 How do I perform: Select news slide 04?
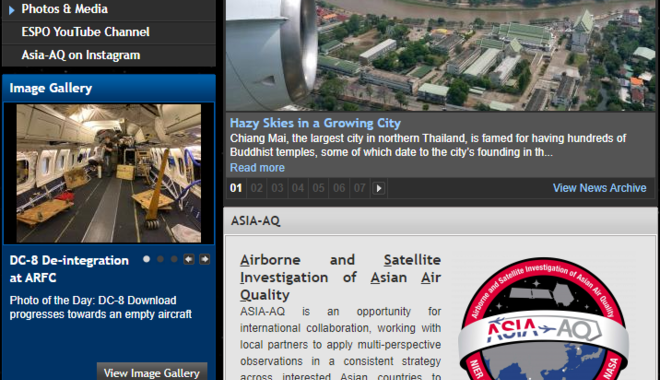(x=298, y=188)
